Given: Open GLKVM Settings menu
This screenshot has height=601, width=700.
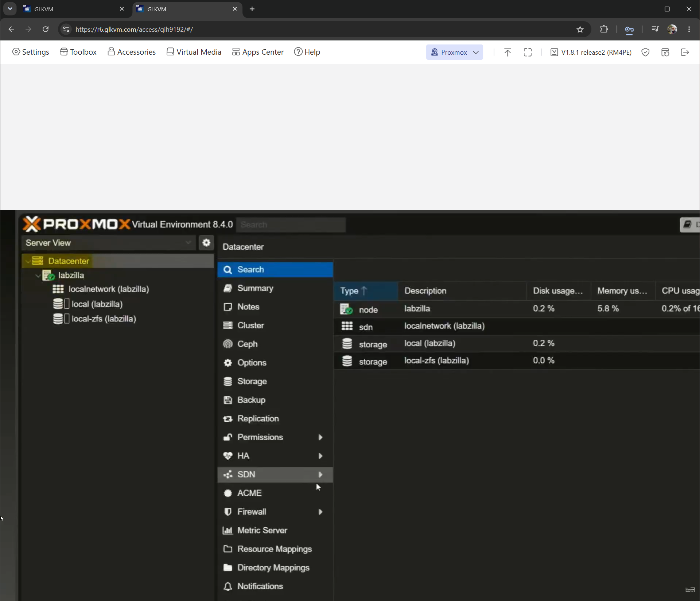Looking at the screenshot, I should click(31, 52).
